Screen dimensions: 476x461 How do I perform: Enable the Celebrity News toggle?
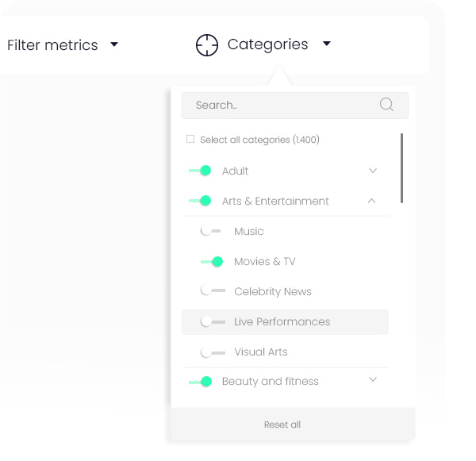213,290
